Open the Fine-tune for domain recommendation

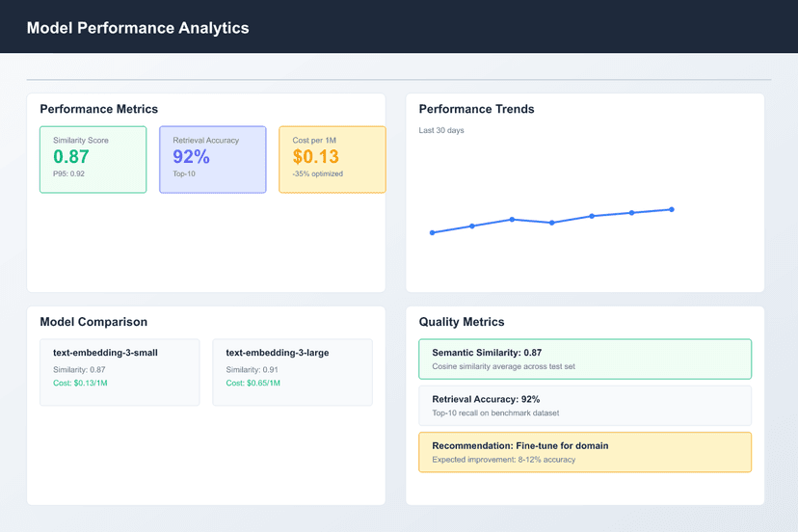click(585, 452)
